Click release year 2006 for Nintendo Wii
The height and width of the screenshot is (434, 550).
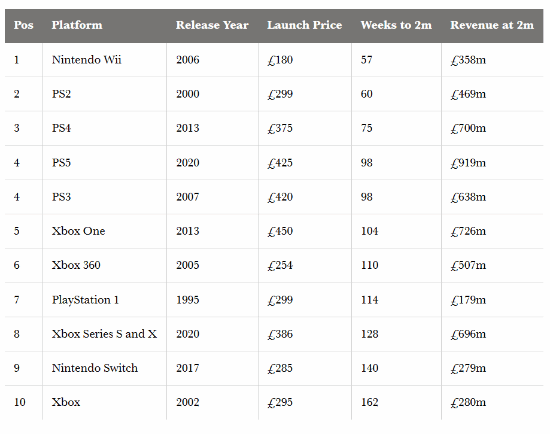[188, 60]
